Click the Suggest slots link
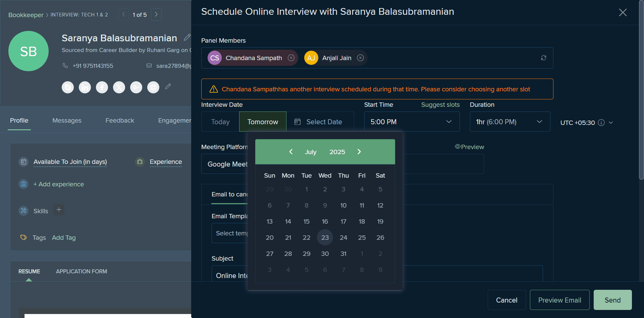Image resolution: width=644 pixels, height=318 pixels. (x=440, y=104)
